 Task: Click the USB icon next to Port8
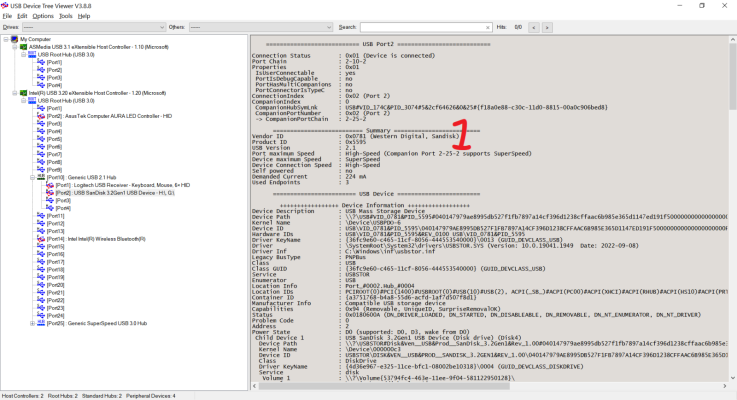(41, 162)
